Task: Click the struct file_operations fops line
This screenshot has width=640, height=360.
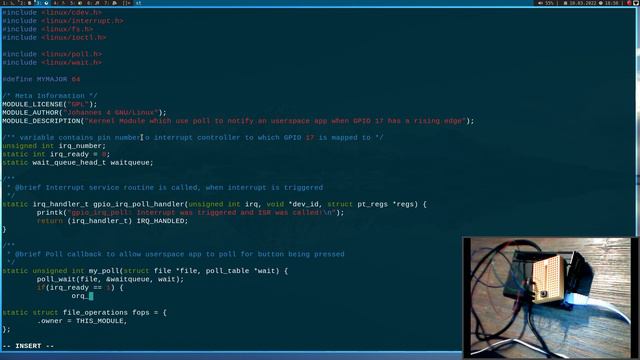Action: [84, 312]
